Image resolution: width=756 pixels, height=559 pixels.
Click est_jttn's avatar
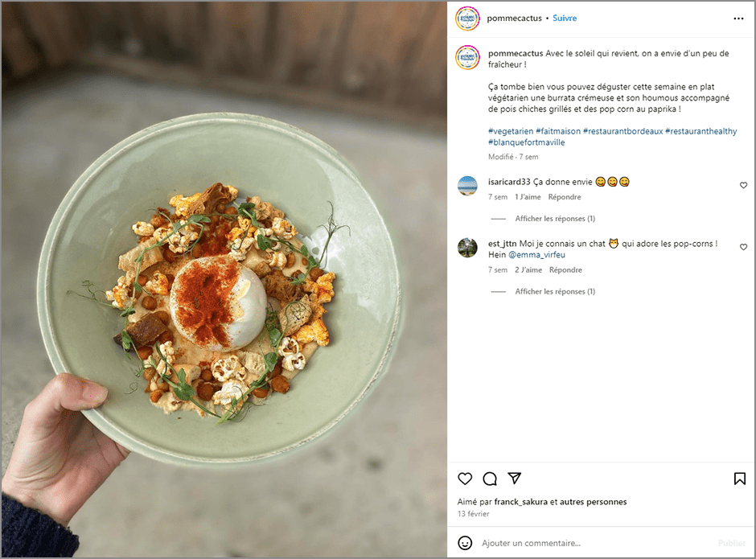point(467,248)
